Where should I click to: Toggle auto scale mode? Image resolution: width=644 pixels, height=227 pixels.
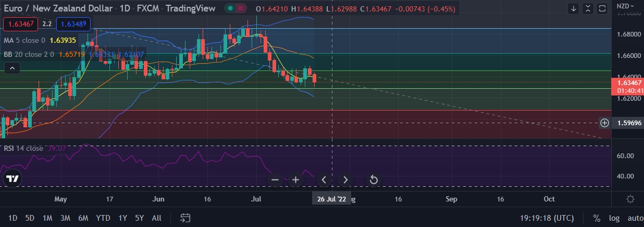(x=635, y=218)
